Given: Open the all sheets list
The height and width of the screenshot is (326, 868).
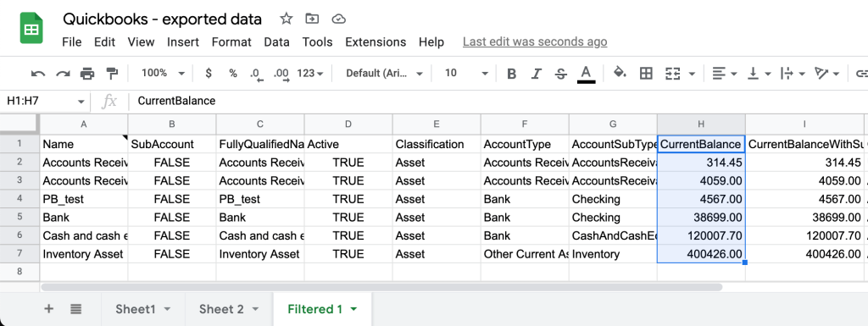Looking at the screenshot, I should [x=75, y=309].
